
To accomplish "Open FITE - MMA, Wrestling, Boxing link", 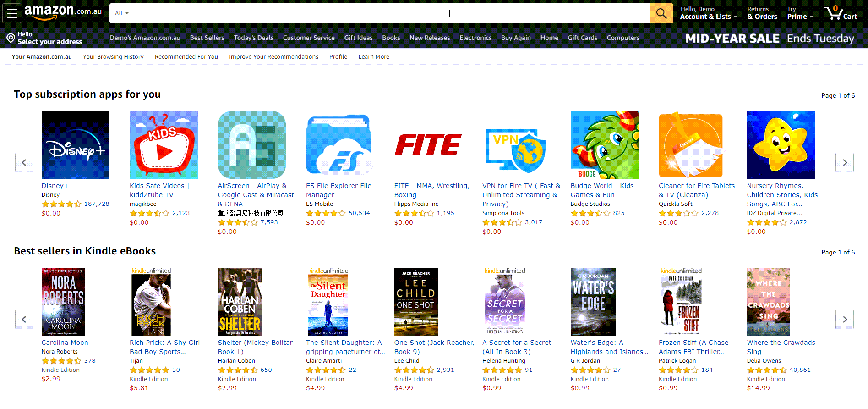I will (432, 190).
